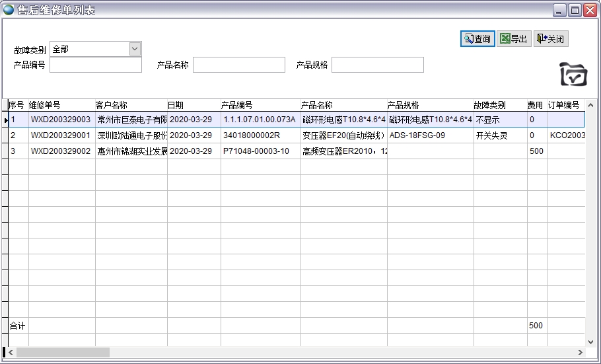Screen dimensions: 601x364
Task: Select row WXD200329003 in the list
Action: [x=61, y=120]
